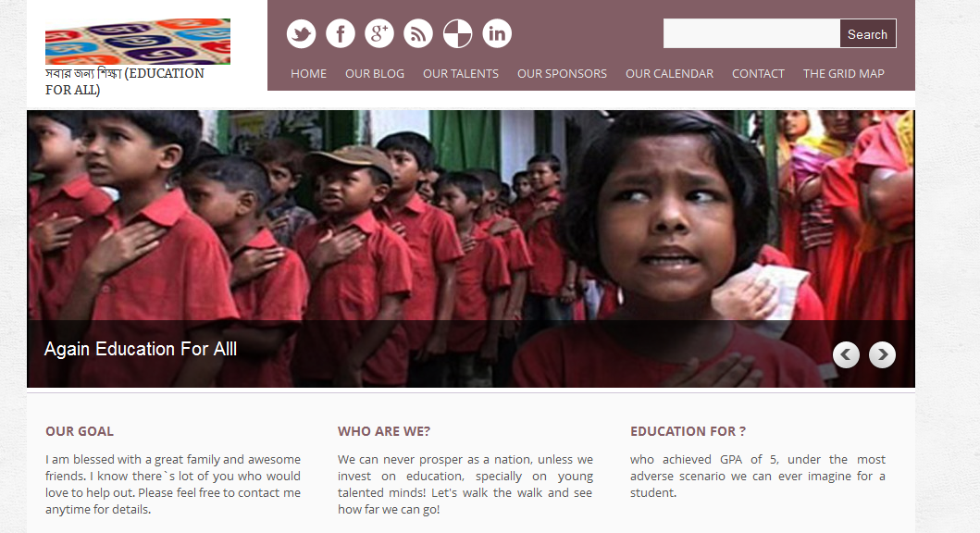The height and width of the screenshot is (533, 980).
Task: Open the RSS feed icon
Action: coord(419,33)
